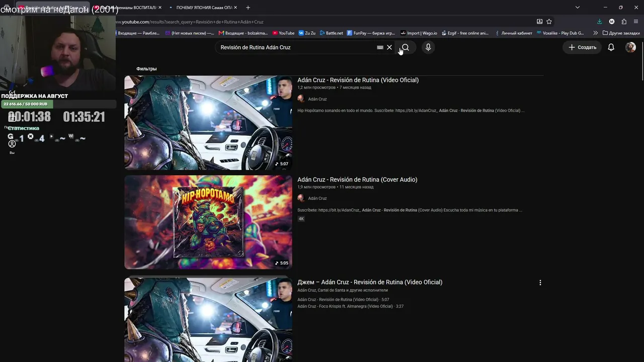Open the Revisión de Rutina (Cover Audio) title
The height and width of the screenshot is (362, 644).
(x=357, y=179)
